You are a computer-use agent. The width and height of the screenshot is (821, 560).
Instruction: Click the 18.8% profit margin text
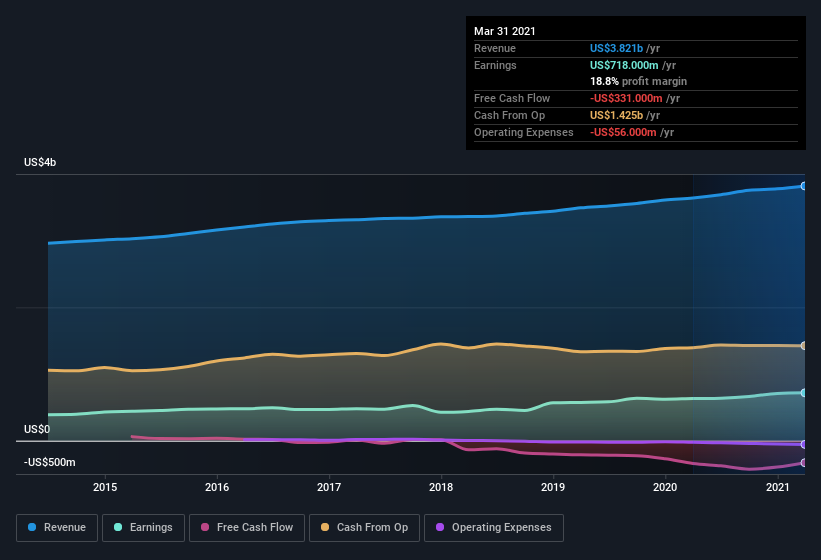(638, 81)
